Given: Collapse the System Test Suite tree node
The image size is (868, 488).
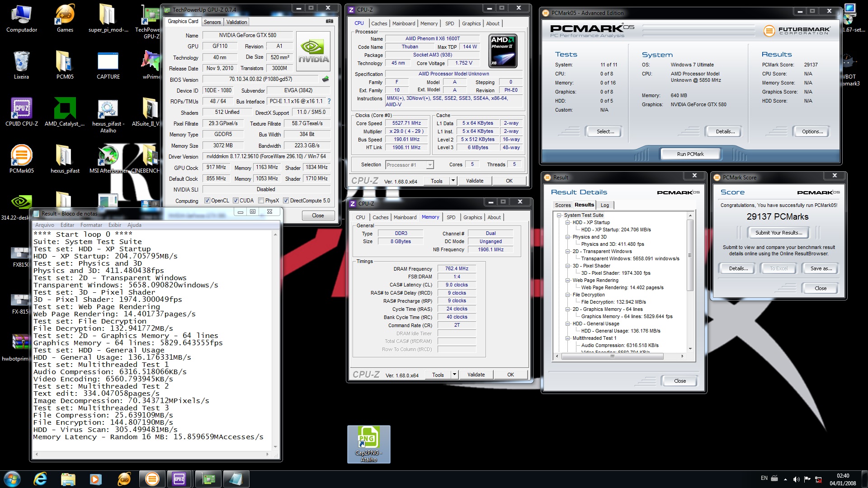Looking at the screenshot, I should (x=559, y=216).
